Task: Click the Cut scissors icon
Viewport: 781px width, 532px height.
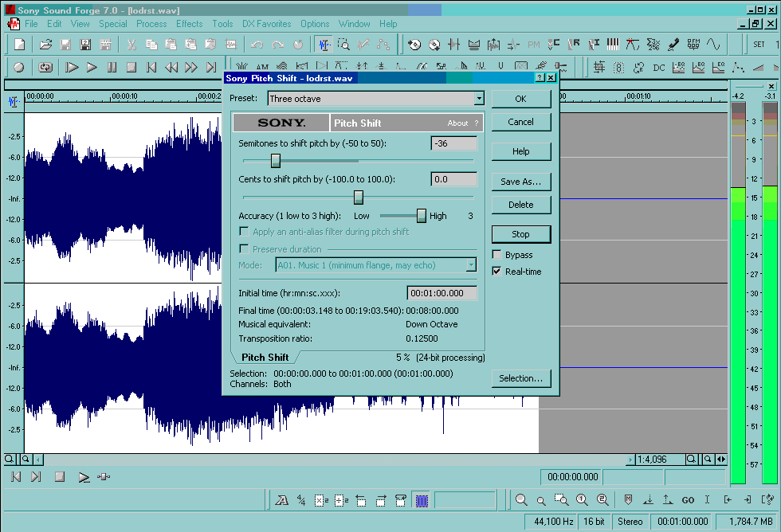Action: 131,45
